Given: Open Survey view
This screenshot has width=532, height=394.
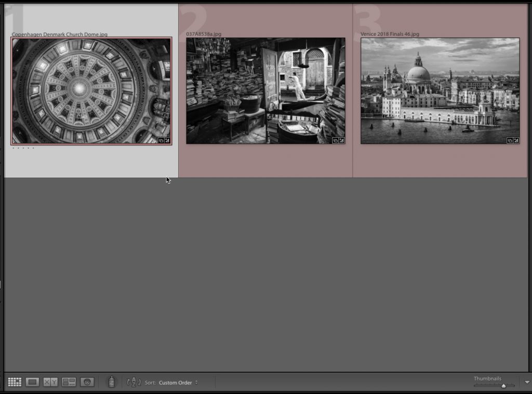Looking at the screenshot, I should 69,382.
